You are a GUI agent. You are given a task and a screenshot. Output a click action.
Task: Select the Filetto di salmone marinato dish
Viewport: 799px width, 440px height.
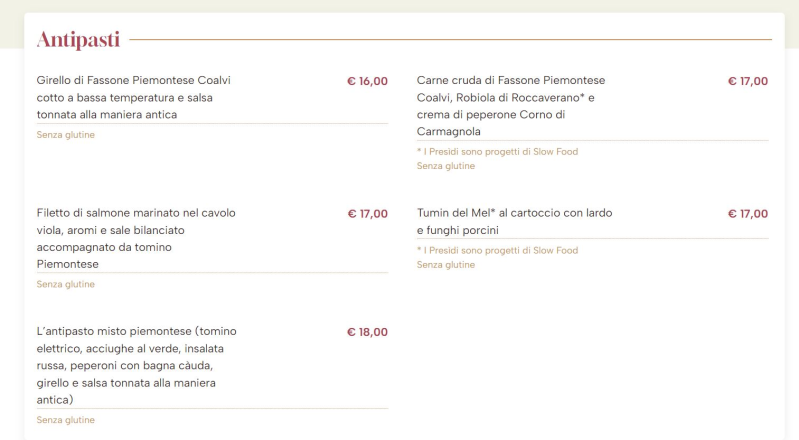click(136, 239)
